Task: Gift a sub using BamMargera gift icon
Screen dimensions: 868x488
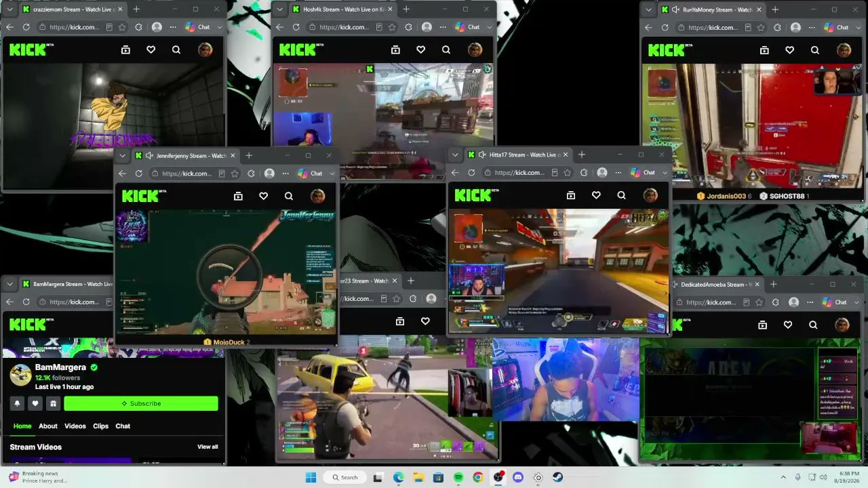Action: [53, 403]
